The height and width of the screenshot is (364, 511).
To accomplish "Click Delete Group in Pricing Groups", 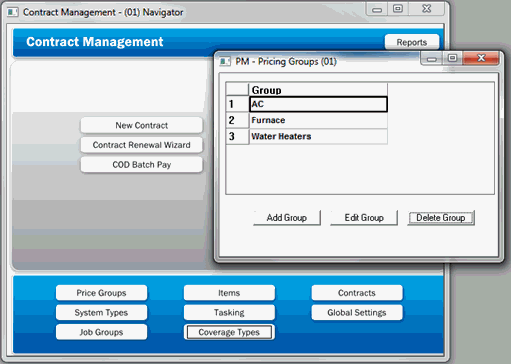I will point(441,218).
